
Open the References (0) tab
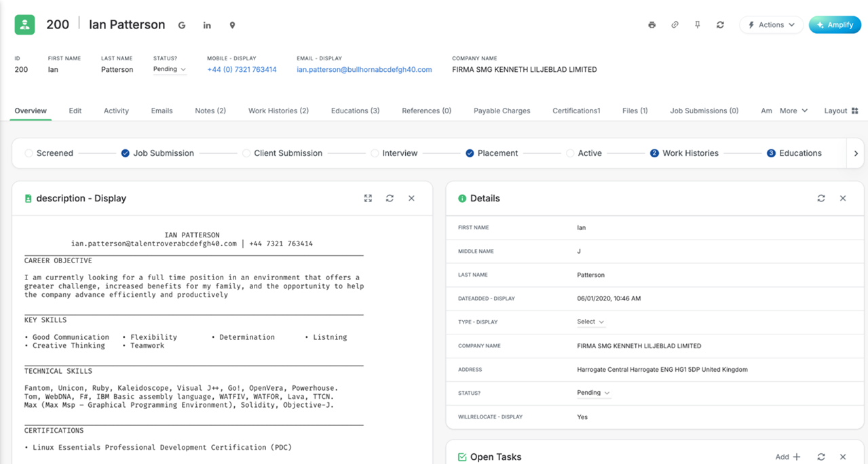click(426, 111)
